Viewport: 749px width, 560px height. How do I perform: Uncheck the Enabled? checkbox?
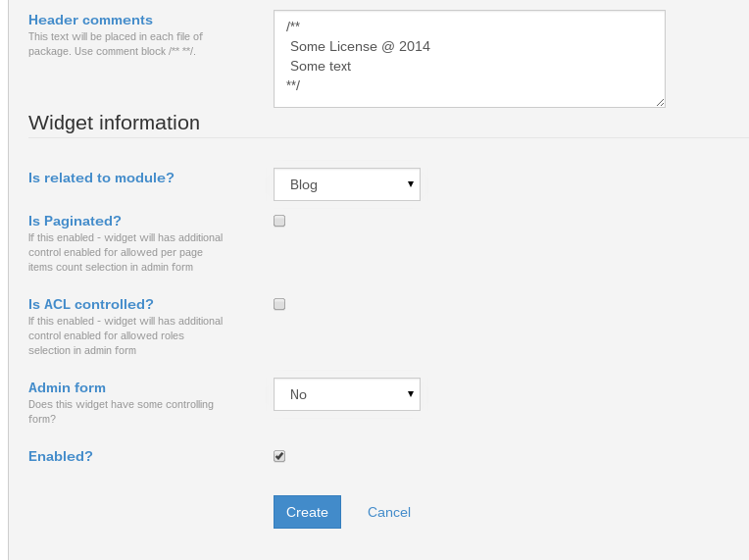pyautogui.click(x=279, y=456)
